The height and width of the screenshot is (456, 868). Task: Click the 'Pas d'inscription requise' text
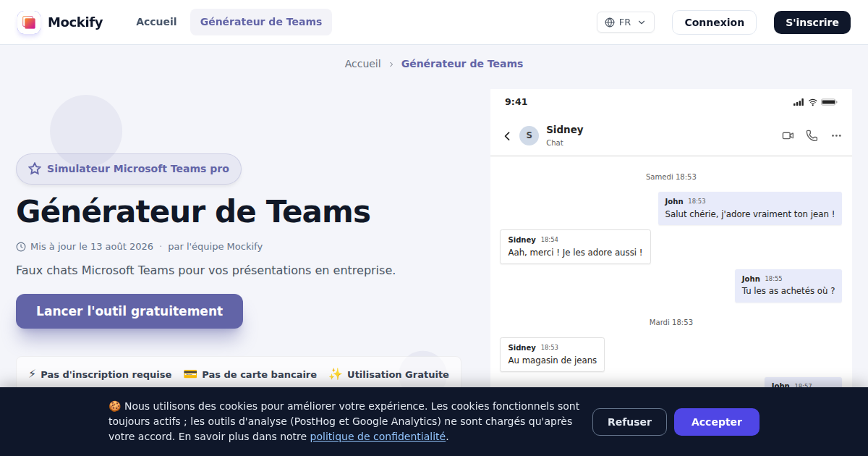[x=106, y=375]
